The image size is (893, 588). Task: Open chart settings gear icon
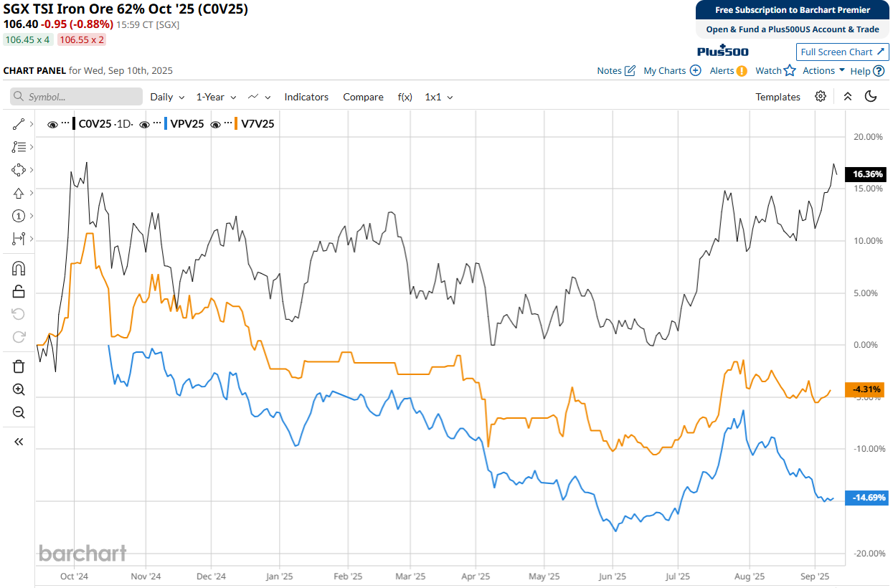pyautogui.click(x=821, y=97)
